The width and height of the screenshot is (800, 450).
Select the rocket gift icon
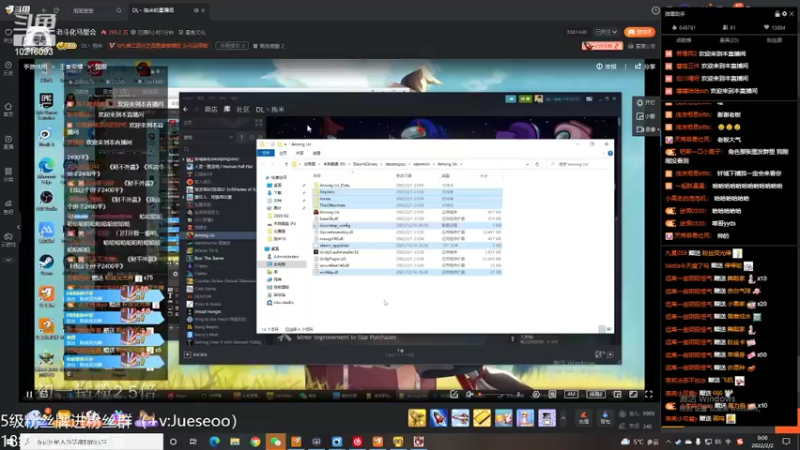point(438,418)
